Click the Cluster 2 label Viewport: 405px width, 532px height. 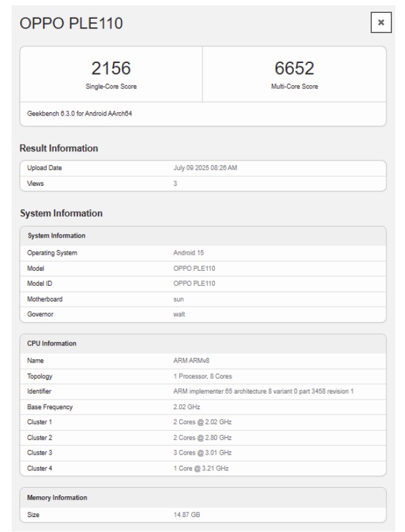(x=40, y=438)
